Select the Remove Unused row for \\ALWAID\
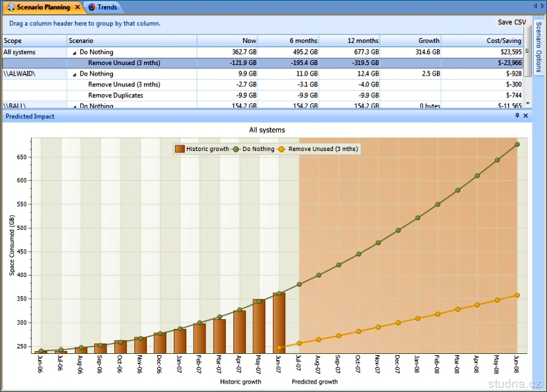 coord(124,84)
